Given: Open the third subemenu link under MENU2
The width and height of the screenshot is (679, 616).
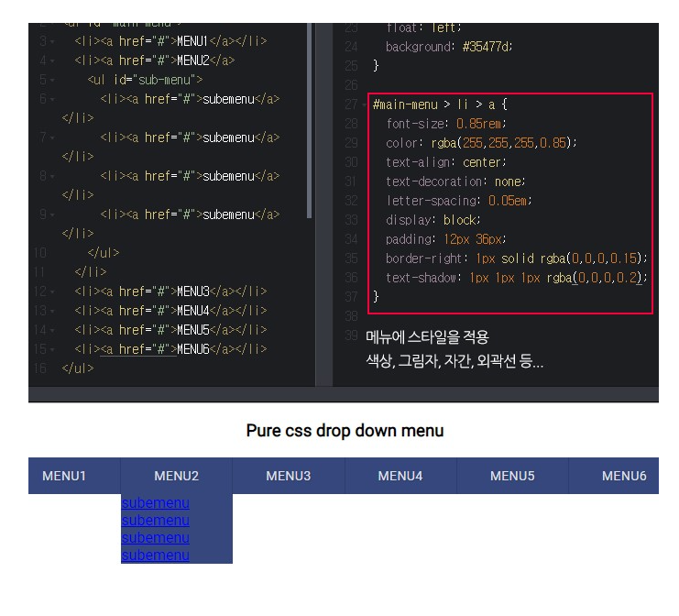Looking at the screenshot, I should [x=156, y=537].
